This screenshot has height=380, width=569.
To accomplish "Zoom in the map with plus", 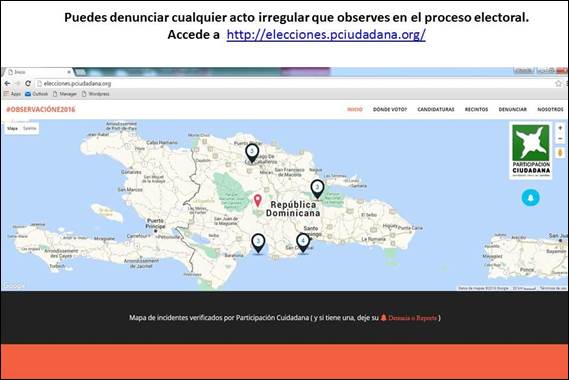I will 560,128.
